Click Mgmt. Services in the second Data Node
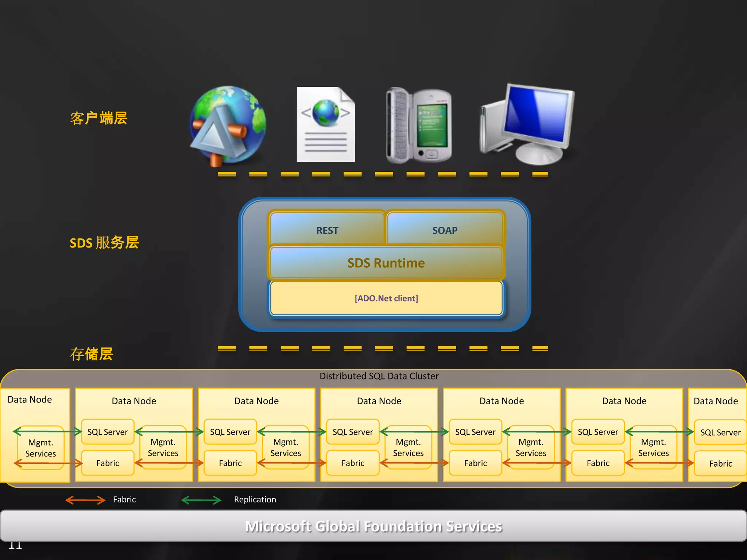The image size is (747, 560). 163,447
